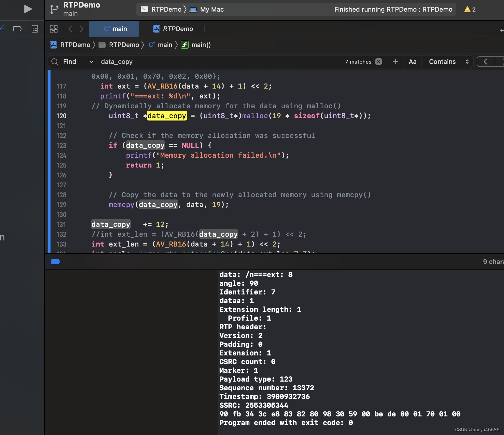The image size is (504, 435).
Task: Click the 'Finished running RTPDemo' status text
Action: point(393,9)
